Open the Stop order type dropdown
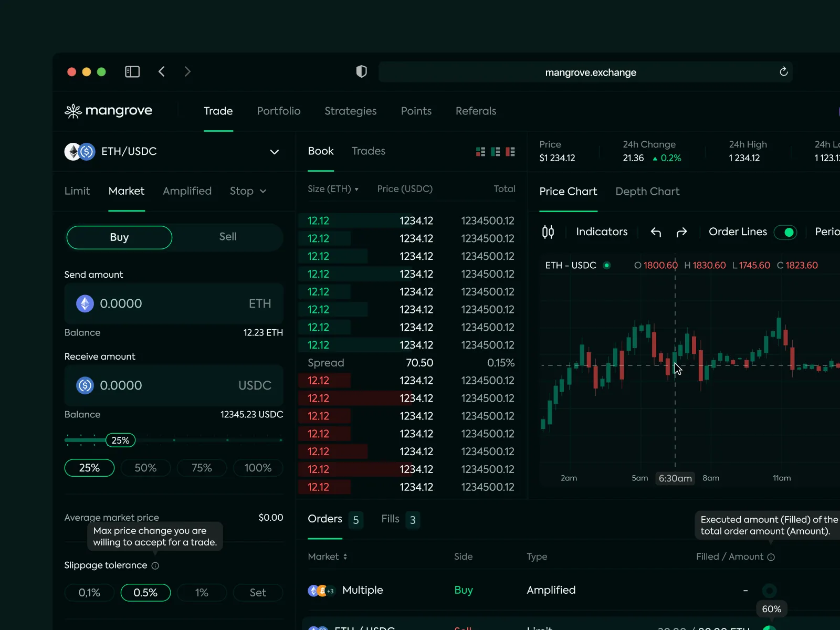Viewport: 840px width, 630px height. (x=248, y=191)
